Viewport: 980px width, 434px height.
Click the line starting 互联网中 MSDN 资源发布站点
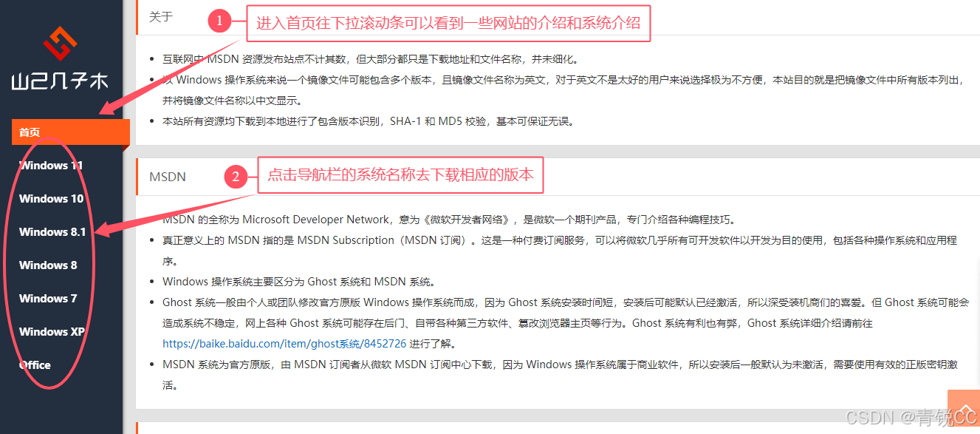coord(371,59)
